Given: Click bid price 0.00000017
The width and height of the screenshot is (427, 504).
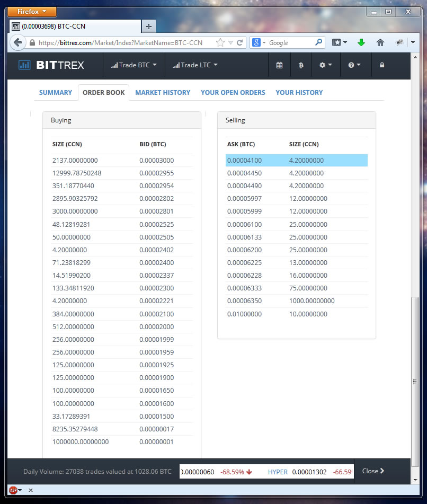Looking at the screenshot, I should point(156,429).
